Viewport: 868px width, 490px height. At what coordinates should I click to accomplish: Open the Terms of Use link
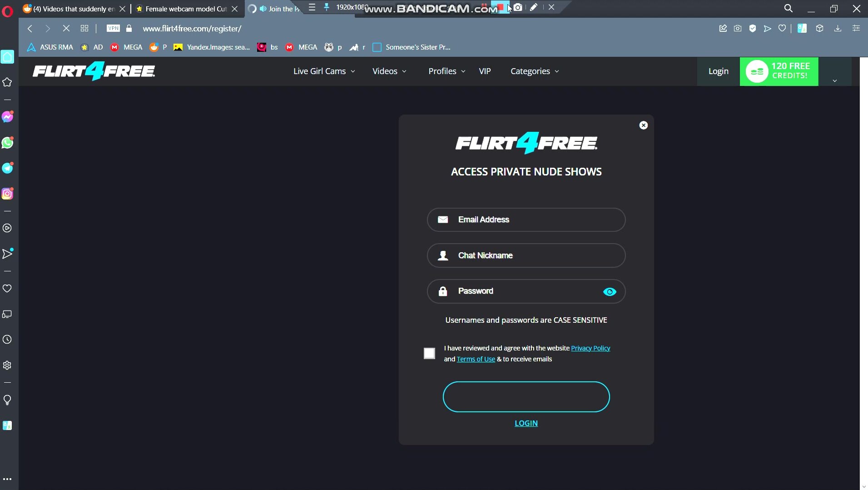click(x=476, y=359)
